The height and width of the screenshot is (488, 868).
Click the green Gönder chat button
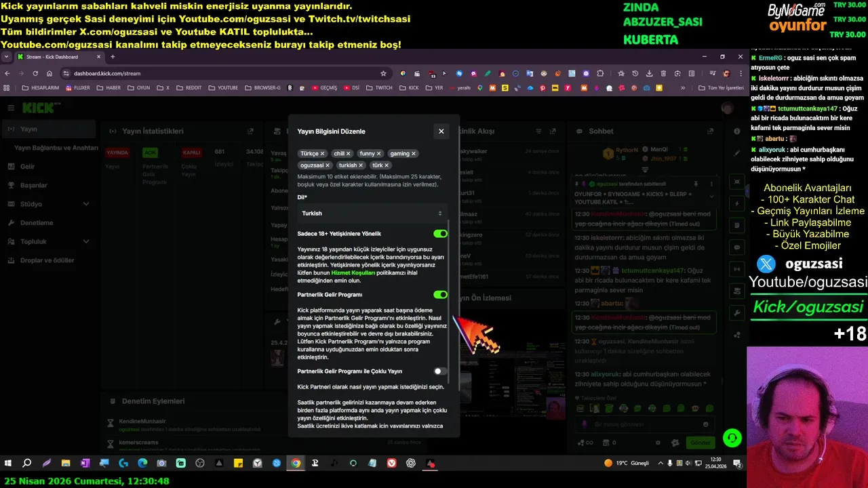point(700,443)
